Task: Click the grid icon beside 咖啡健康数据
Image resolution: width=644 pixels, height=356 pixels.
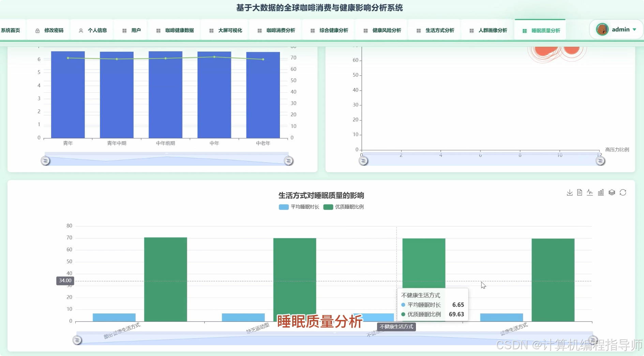Action: click(158, 30)
